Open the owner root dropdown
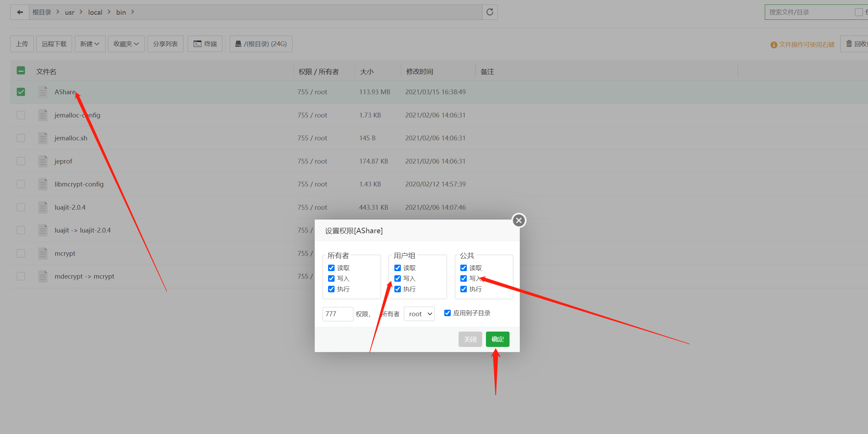Viewport: 868px width, 434px height. (419, 314)
